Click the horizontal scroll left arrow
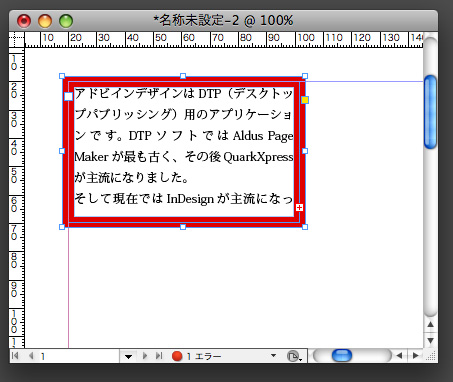 click(399, 356)
